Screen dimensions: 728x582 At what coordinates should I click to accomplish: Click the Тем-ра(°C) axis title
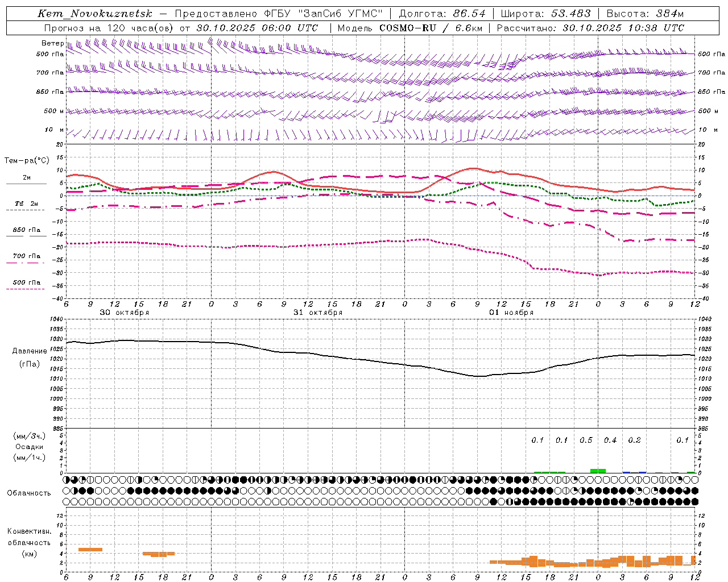point(27,161)
